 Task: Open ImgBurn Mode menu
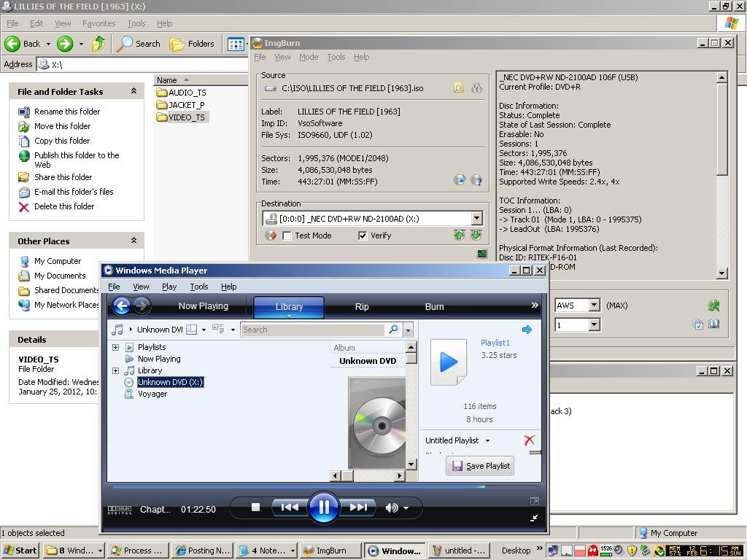(x=309, y=57)
